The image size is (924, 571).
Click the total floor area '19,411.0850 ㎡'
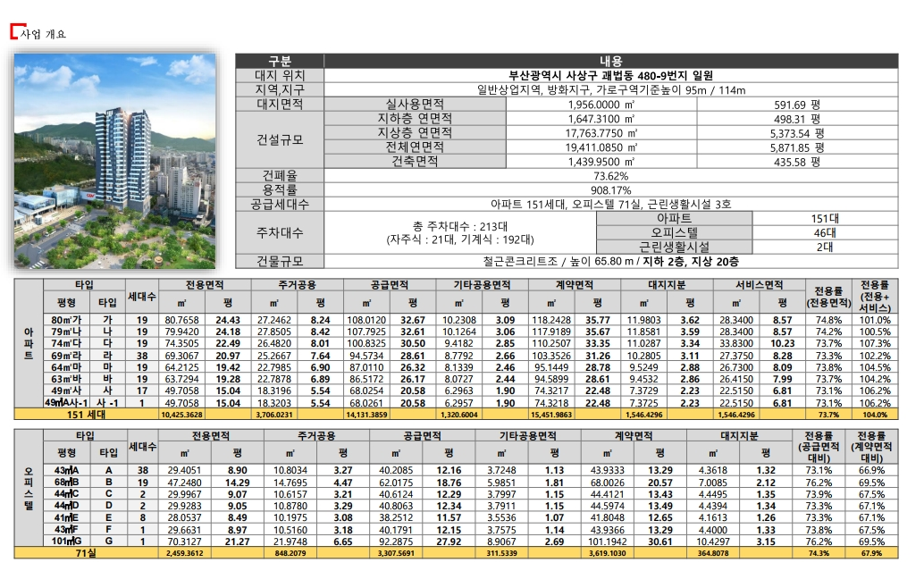[601, 147]
